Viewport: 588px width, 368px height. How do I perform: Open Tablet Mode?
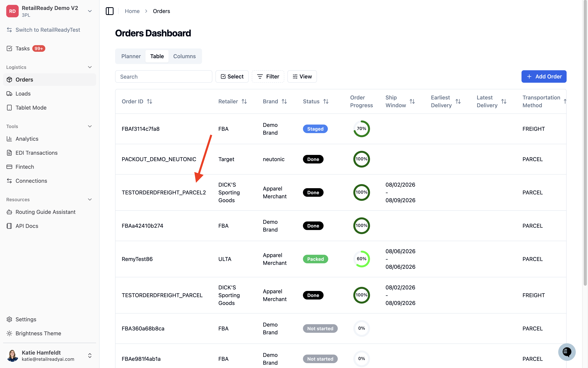point(49,108)
